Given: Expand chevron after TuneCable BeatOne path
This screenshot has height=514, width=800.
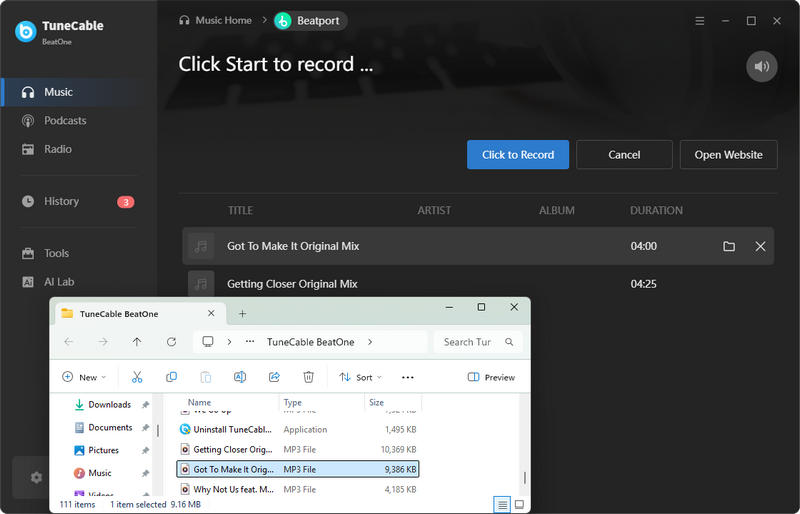Looking at the screenshot, I should click(370, 342).
